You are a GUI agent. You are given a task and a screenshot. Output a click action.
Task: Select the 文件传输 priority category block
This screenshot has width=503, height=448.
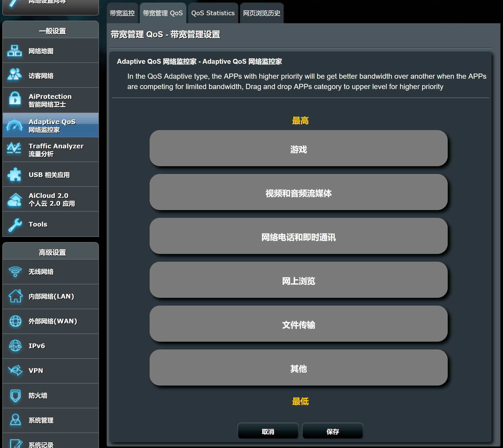[x=298, y=324]
